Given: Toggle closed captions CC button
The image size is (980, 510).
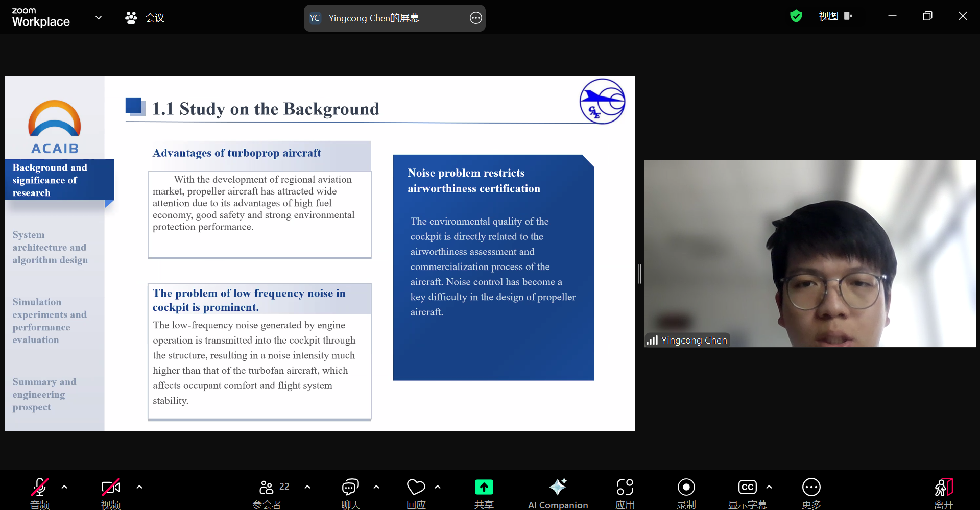Looking at the screenshot, I should (x=748, y=487).
